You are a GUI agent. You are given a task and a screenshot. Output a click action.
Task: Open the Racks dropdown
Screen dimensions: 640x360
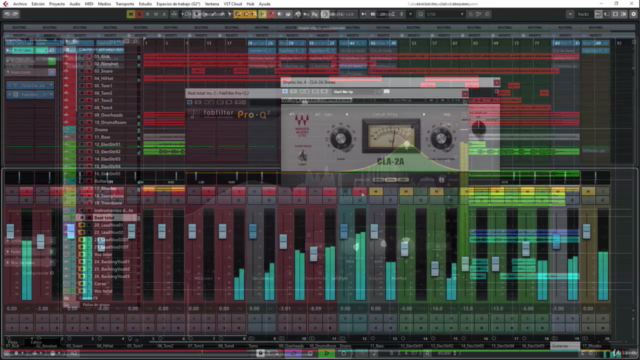tap(583, 14)
